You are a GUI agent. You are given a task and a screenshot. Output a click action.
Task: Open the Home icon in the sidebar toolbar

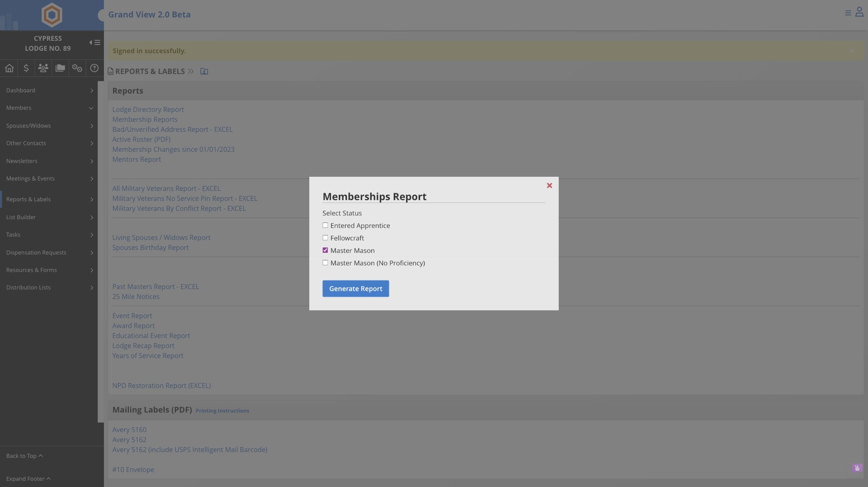[x=9, y=68]
